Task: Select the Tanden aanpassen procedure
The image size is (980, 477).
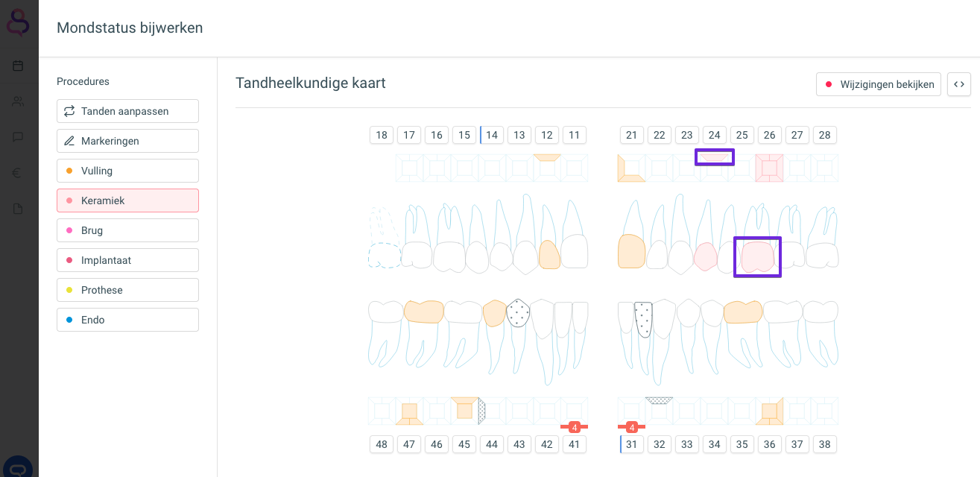Action: click(x=127, y=111)
